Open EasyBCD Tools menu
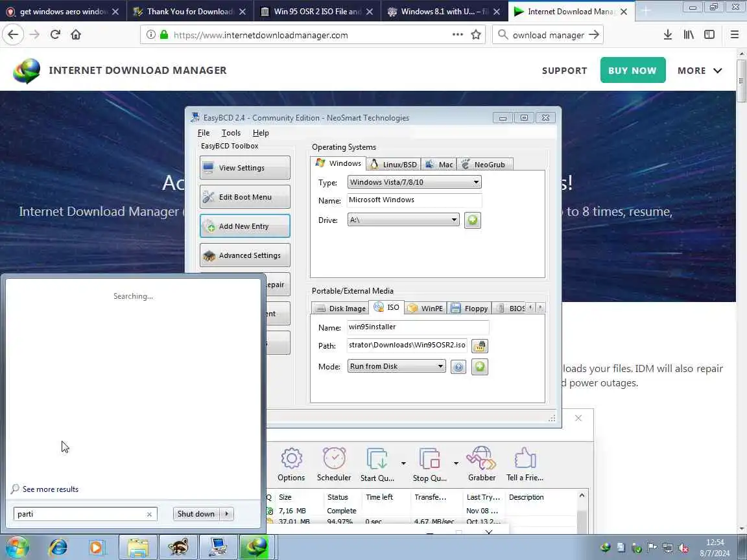 click(x=231, y=133)
